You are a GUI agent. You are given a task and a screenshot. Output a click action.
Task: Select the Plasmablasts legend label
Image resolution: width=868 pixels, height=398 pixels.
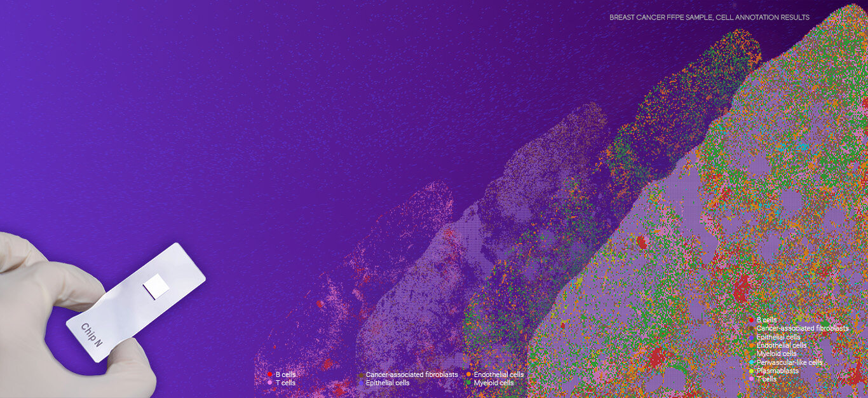[778, 371]
